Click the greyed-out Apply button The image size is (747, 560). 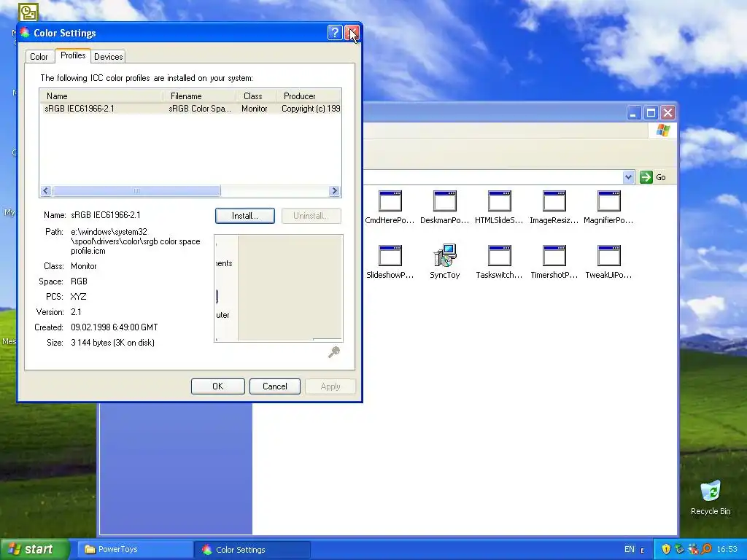(330, 386)
